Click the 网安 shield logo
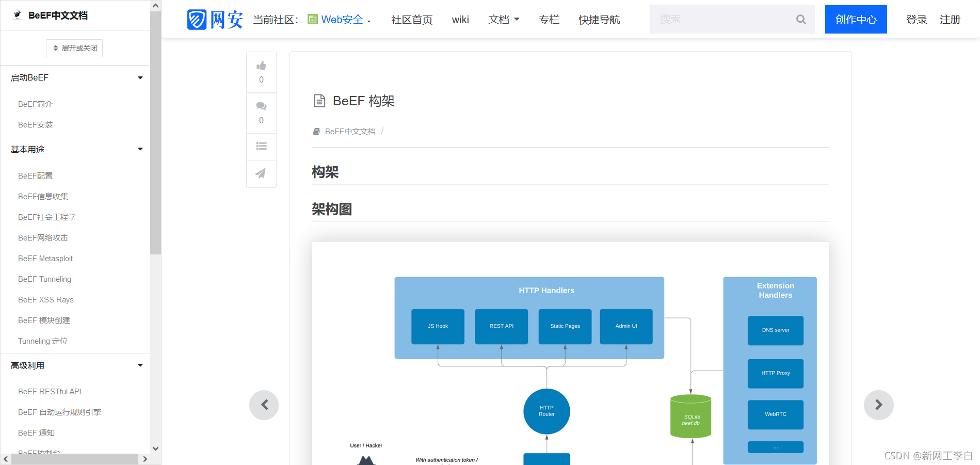This screenshot has height=465, width=980. tap(215, 20)
